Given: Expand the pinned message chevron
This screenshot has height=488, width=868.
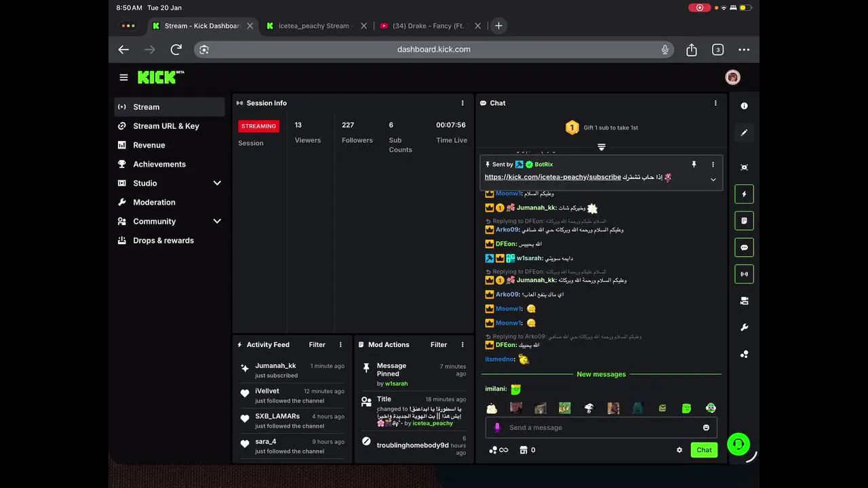Looking at the screenshot, I should tap(713, 180).
